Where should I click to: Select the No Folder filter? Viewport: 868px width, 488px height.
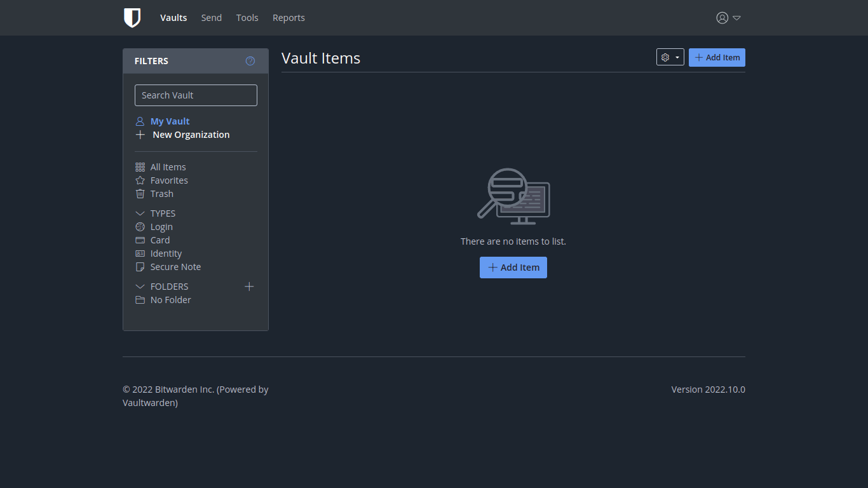[x=170, y=300]
